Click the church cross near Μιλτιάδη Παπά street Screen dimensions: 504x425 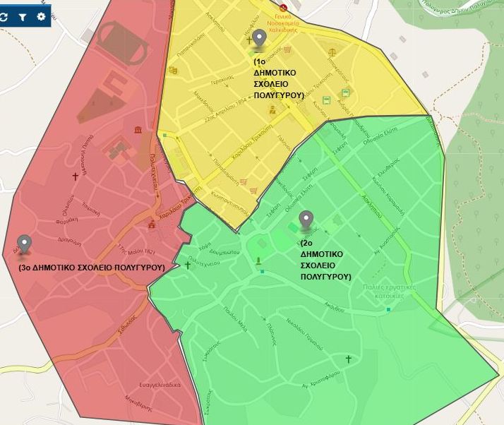(x=75, y=176)
